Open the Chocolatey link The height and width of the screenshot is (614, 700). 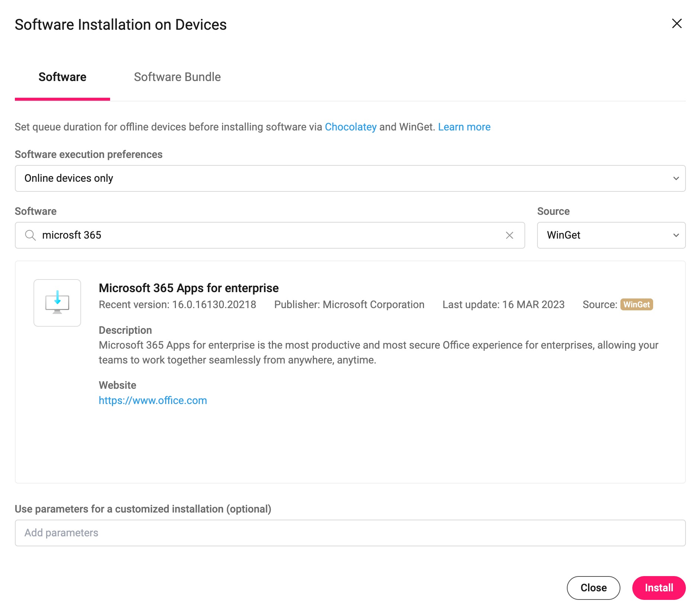pyautogui.click(x=350, y=127)
